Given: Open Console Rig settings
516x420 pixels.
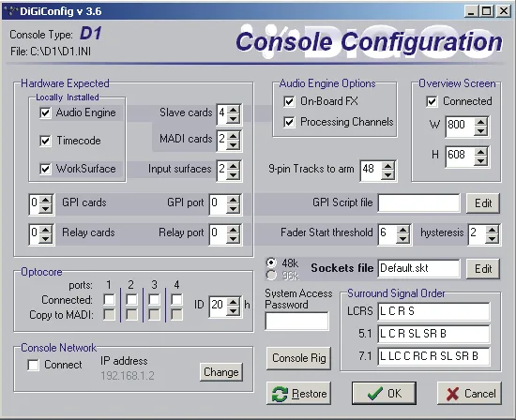Looking at the screenshot, I should [x=298, y=358].
